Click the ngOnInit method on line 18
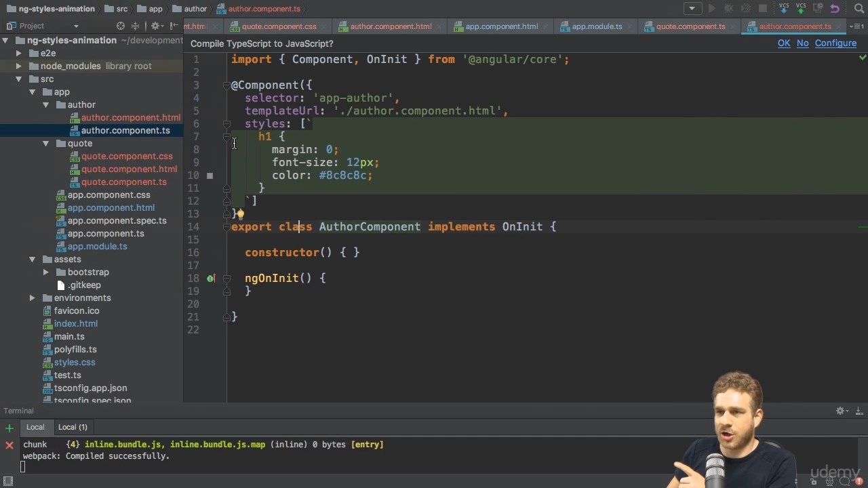This screenshot has width=868, height=488. (272, 278)
